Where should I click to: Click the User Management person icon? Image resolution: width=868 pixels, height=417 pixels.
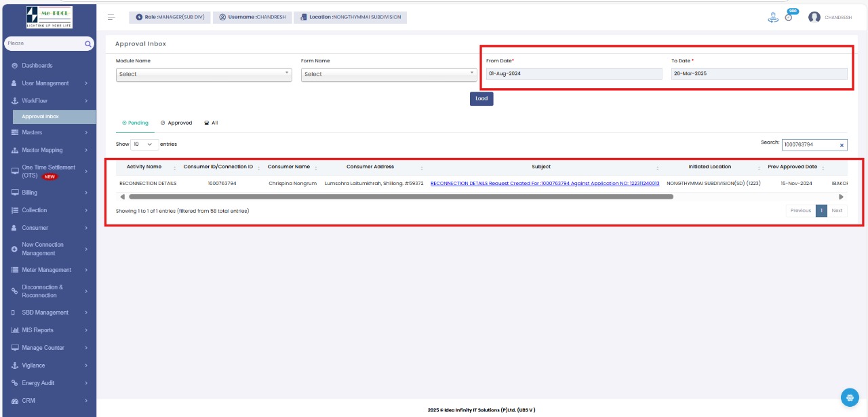[x=14, y=83]
